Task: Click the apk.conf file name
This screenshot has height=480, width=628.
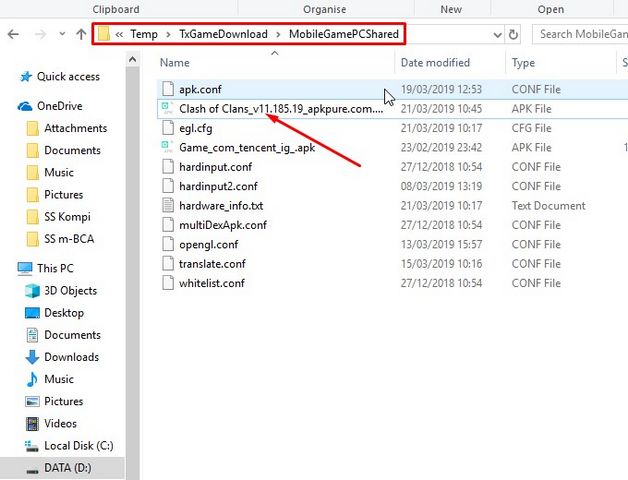Action: (x=200, y=89)
